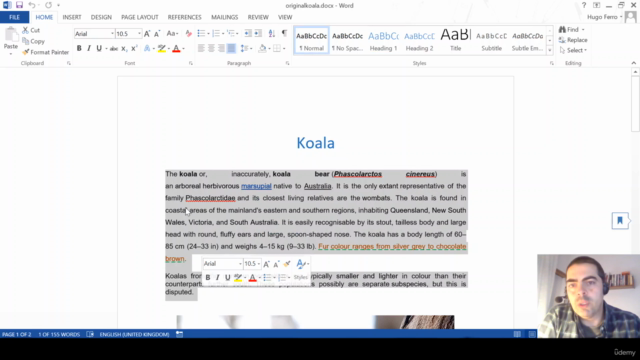Follow the marsupial hyperlink in document

[256, 186]
